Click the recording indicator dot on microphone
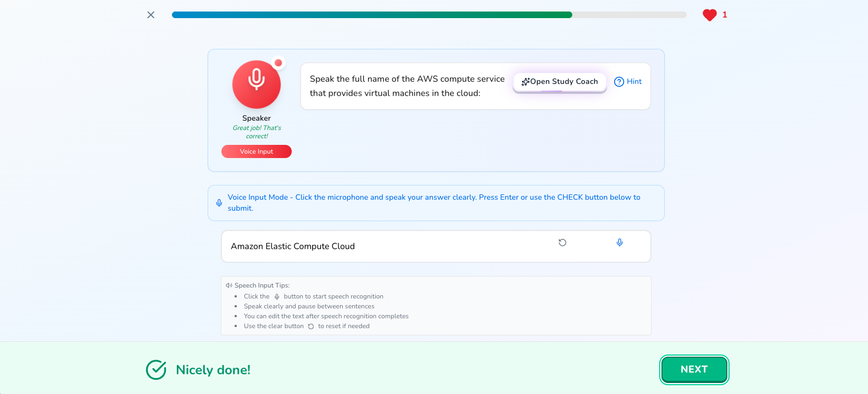The image size is (868, 394). tap(279, 63)
